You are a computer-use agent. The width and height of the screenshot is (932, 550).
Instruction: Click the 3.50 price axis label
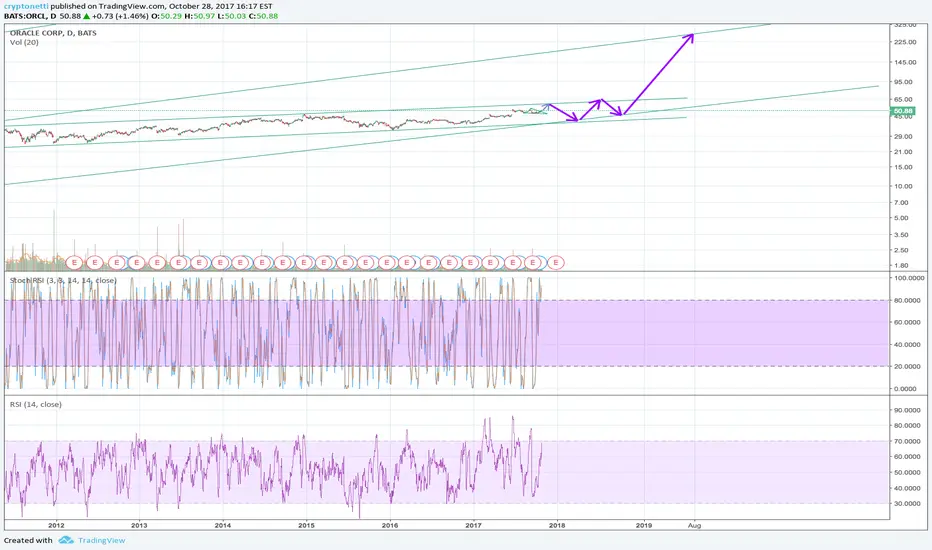(x=901, y=235)
